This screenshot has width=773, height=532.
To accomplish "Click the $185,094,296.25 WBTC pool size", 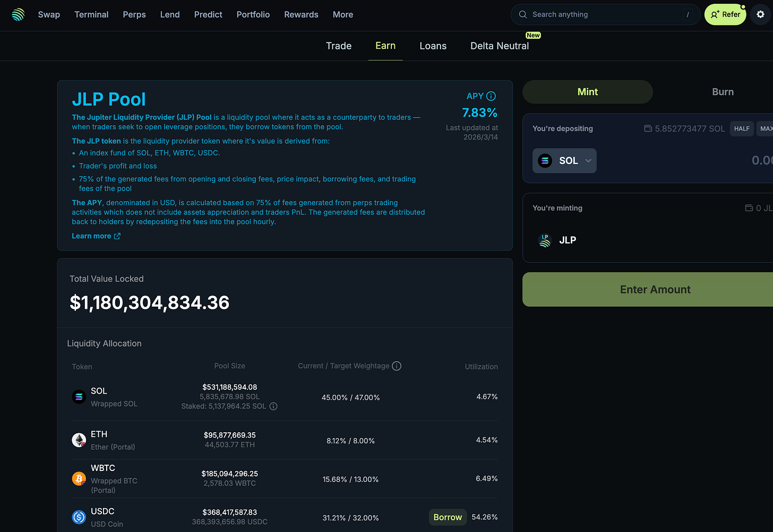I will [x=230, y=474].
